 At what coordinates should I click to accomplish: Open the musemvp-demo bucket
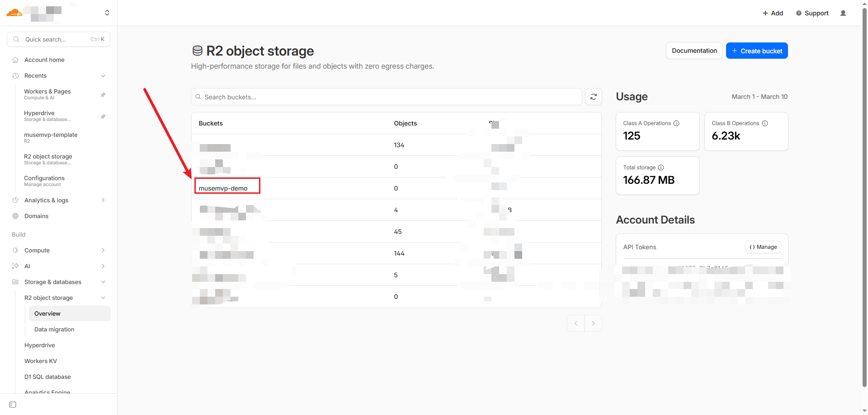(x=223, y=188)
